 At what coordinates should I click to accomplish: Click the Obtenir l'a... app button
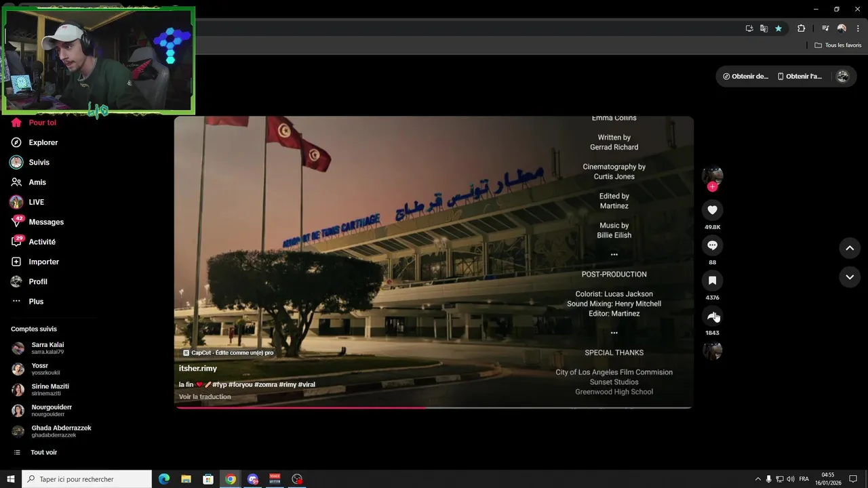pyautogui.click(x=800, y=77)
